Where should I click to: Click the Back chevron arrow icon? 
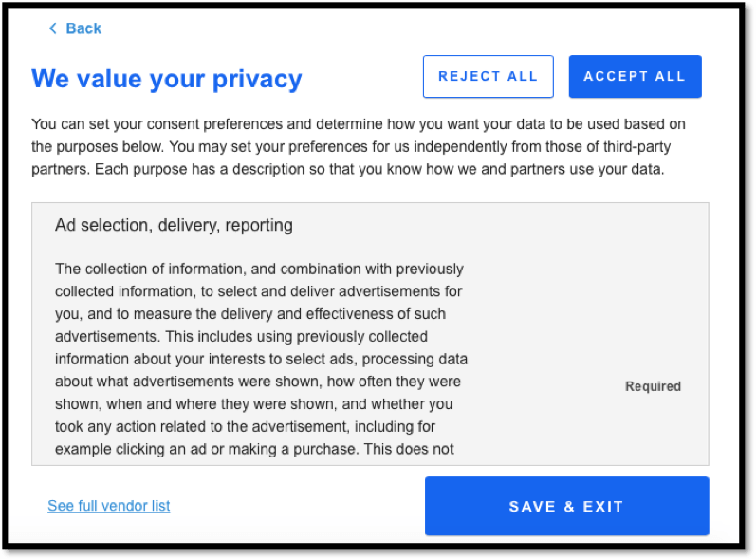click(53, 28)
